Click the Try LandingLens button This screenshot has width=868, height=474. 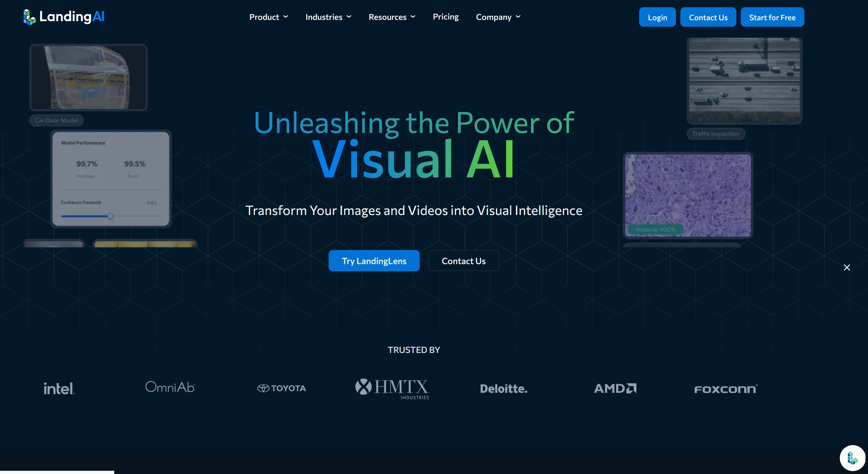pyautogui.click(x=374, y=260)
